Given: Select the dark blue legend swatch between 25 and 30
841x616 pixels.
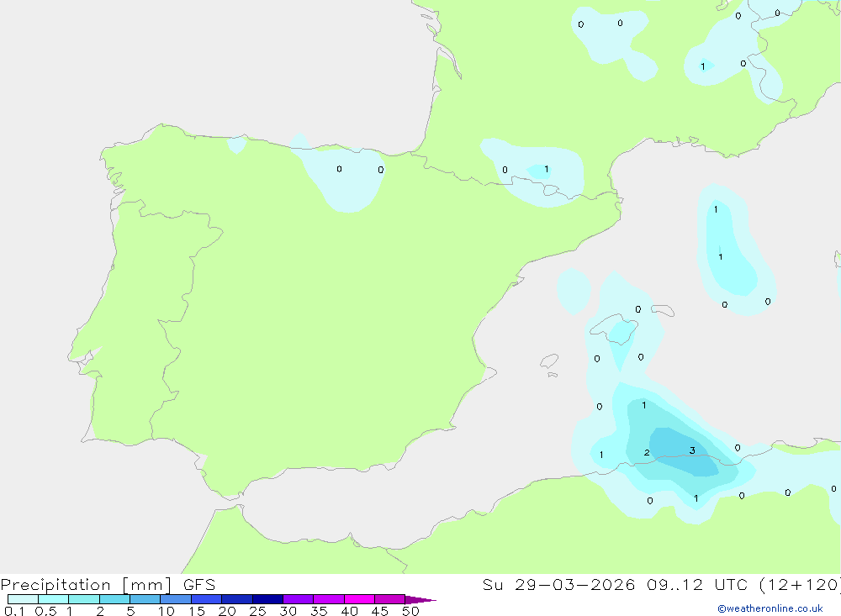Looking at the screenshot, I should tap(267, 599).
